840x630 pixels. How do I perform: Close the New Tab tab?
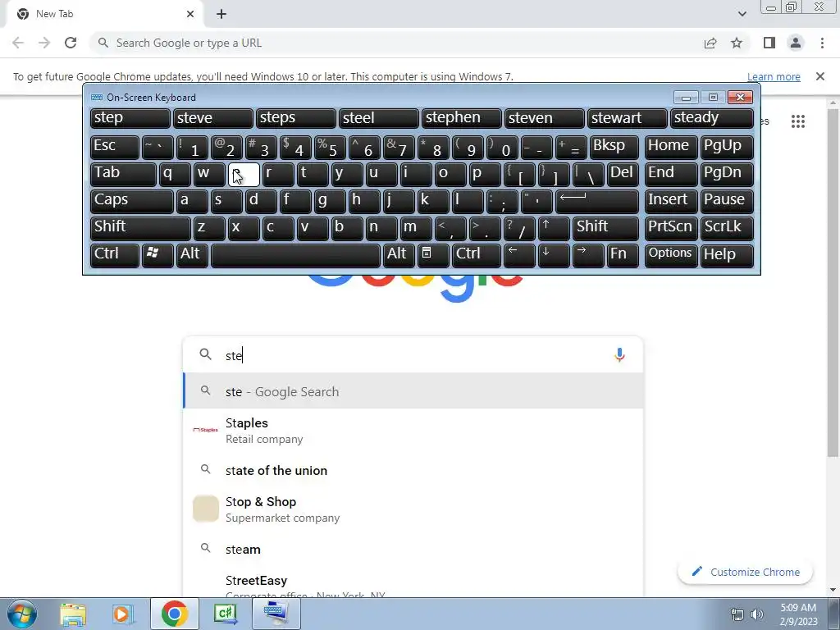tap(190, 14)
